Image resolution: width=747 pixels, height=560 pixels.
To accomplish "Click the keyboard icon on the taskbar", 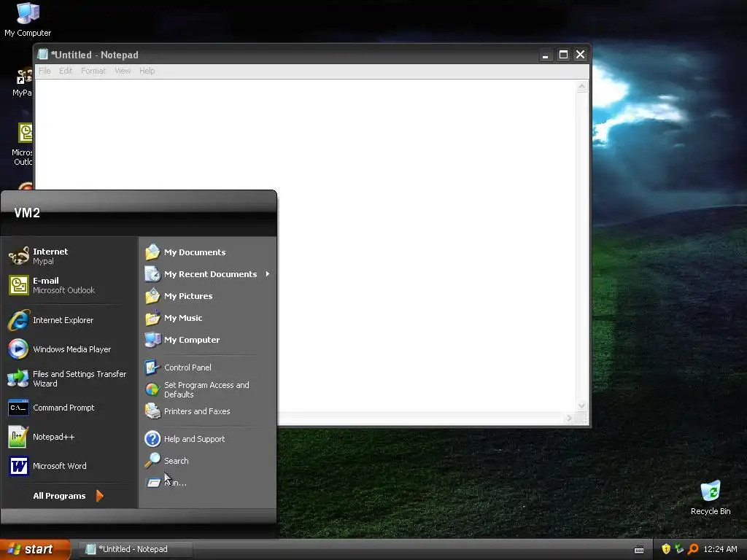I will pos(639,550).
